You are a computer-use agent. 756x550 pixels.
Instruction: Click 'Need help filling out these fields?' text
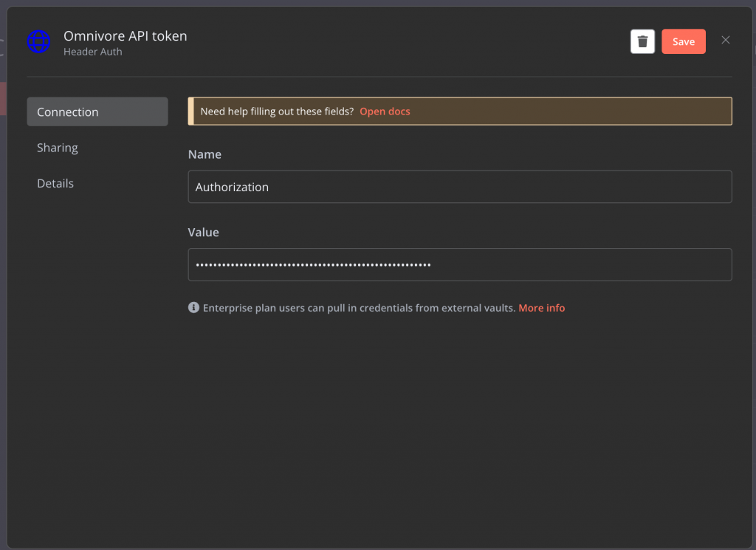click(x=277, y=111)
